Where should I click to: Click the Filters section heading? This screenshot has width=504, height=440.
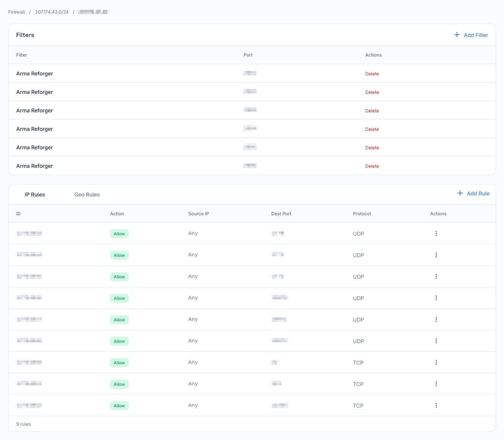25,35
